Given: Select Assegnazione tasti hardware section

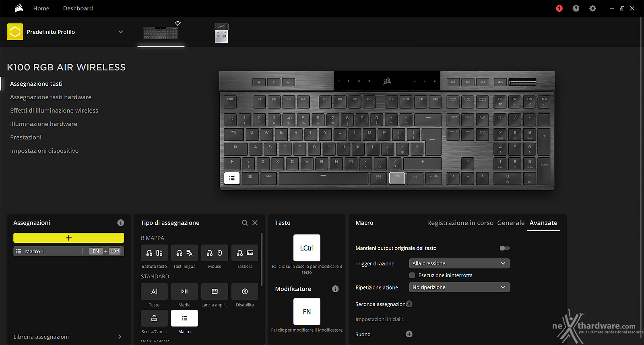Looking at the screenshot, I should 51,97.
